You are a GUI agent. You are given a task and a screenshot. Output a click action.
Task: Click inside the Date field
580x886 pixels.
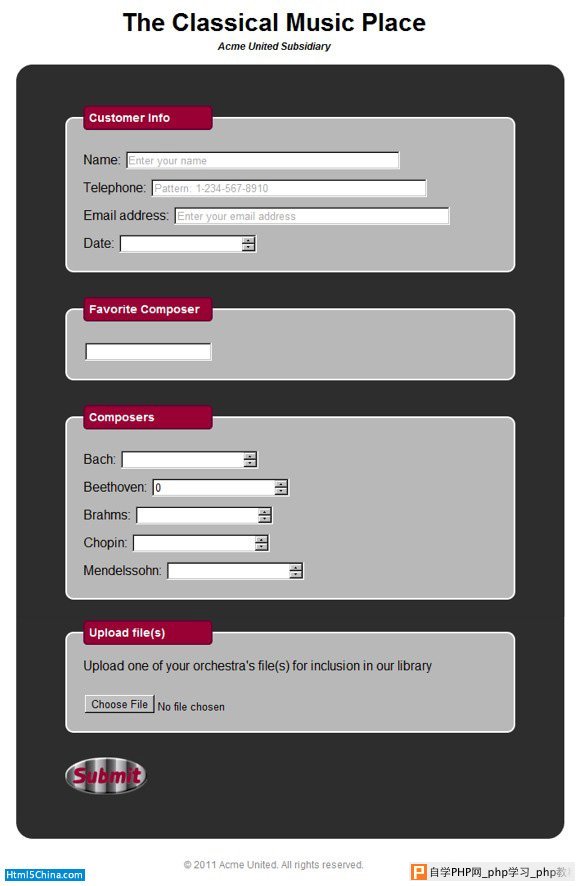coord(181,244)
